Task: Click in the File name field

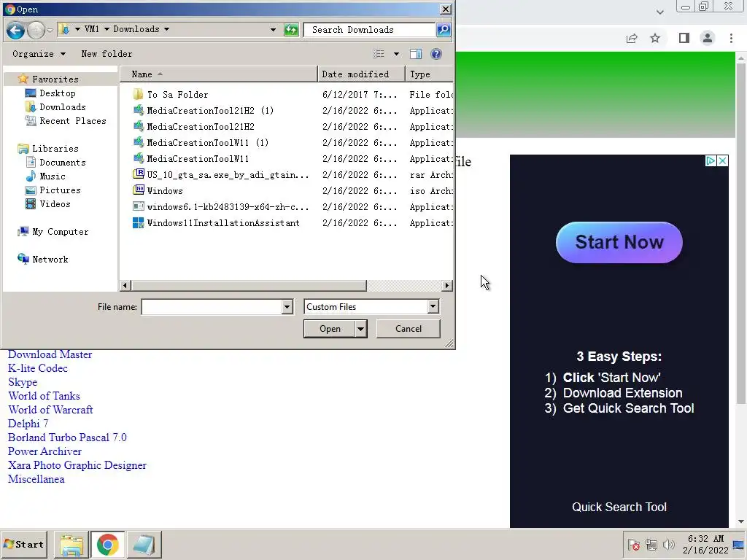Action: (212, 307)
